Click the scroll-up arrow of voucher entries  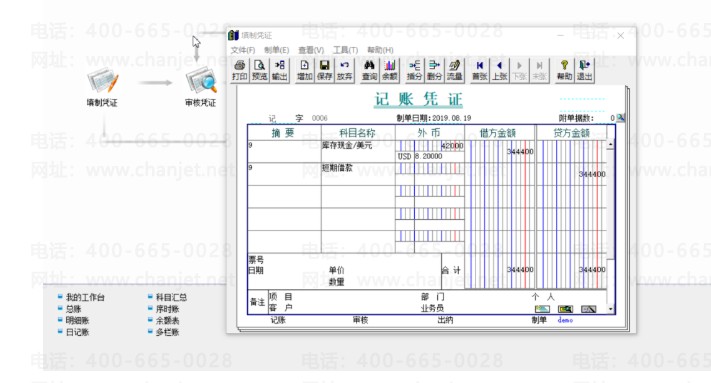point(610,145)
